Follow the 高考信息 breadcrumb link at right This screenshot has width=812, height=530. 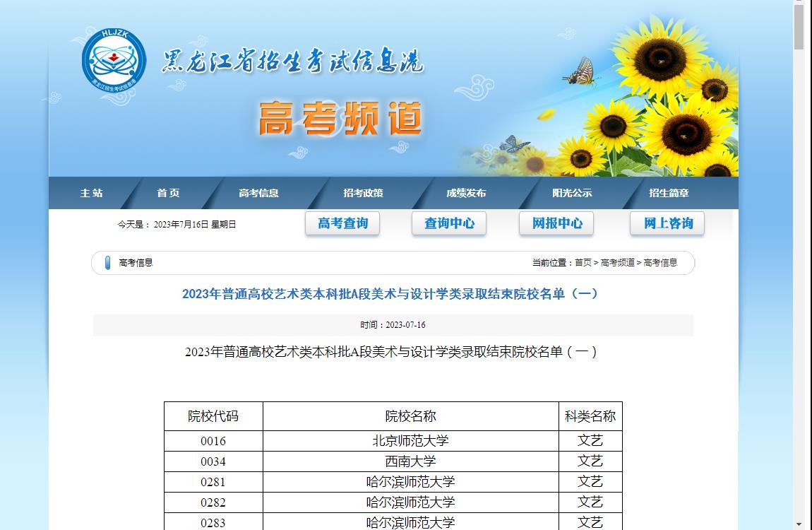click(x=660, y=263)
